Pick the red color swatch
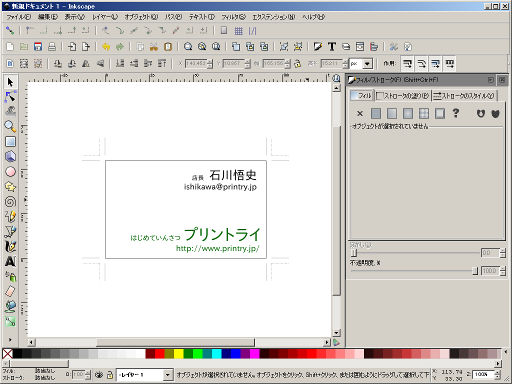Image resolution: width=512 pixels, height=384 pixels. [x=160, y=354]
